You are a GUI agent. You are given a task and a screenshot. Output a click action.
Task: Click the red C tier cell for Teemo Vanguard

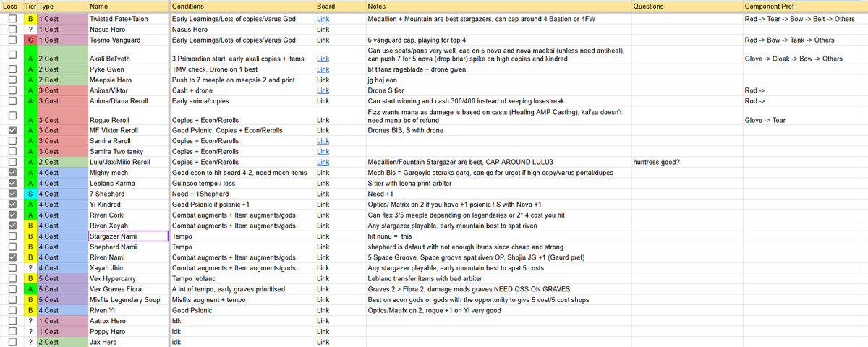pyautogui.click(x=30, y=40)
